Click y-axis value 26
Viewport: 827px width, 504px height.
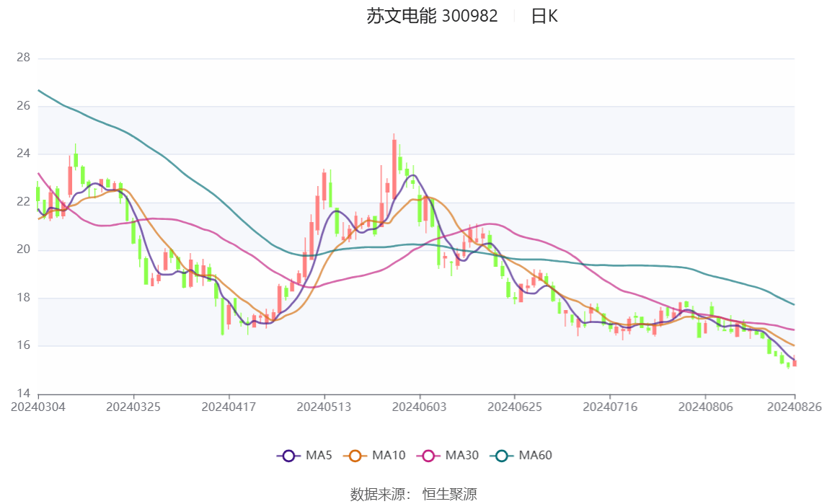pyautogui.click(x=23, y=106)
